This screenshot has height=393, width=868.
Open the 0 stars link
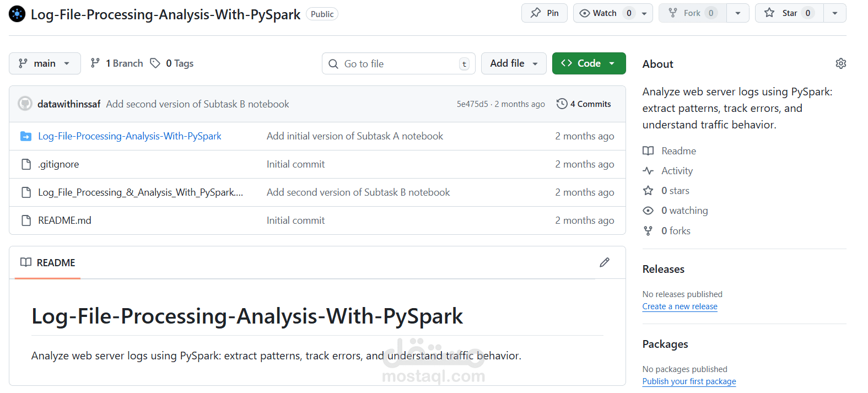click(675, 191)
